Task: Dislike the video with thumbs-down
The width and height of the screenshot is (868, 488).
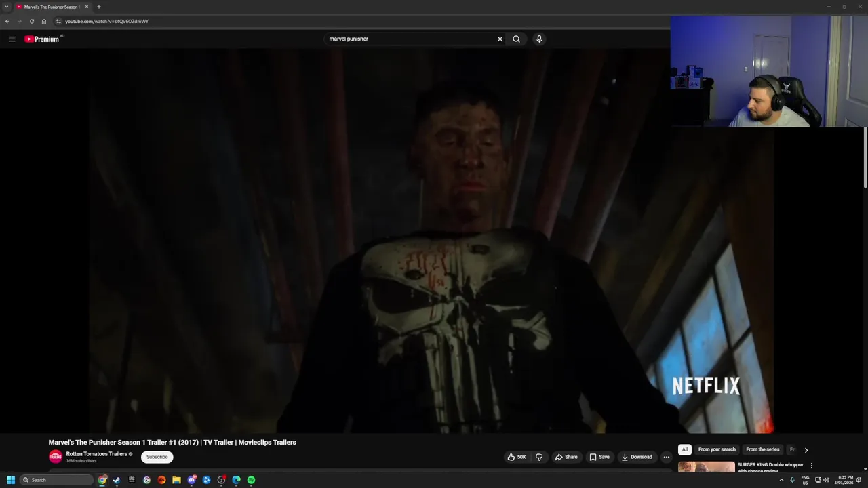Action: 539,457
